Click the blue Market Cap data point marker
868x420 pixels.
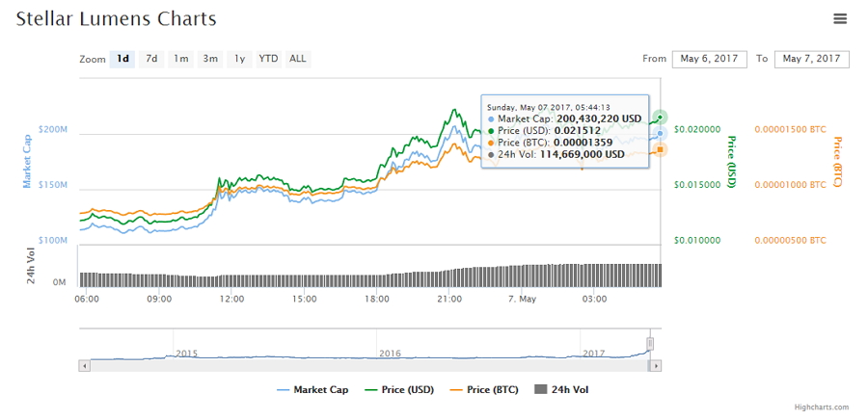[660, 133]
